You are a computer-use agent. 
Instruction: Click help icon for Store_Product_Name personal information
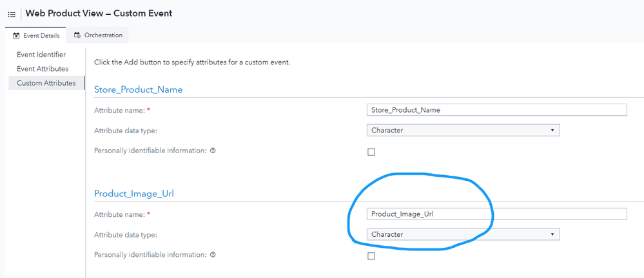click(x=213, y=151)
